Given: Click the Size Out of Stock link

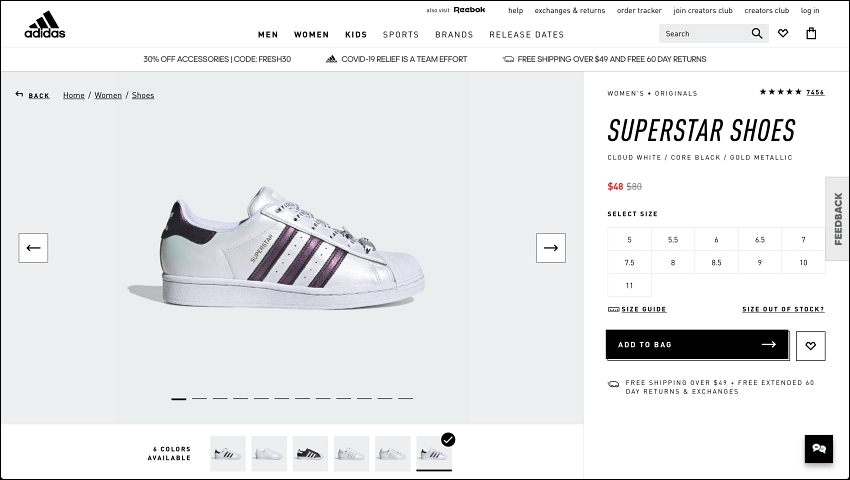Looking at the screenshot, I should tap(783, 309).
